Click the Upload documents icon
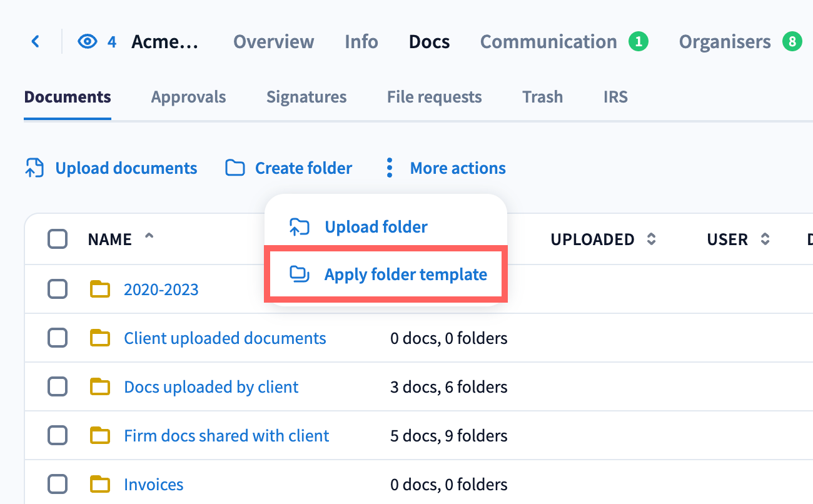The width and height of the screenshot is (813, 504). pyautogui.click(x=34, y=168)
